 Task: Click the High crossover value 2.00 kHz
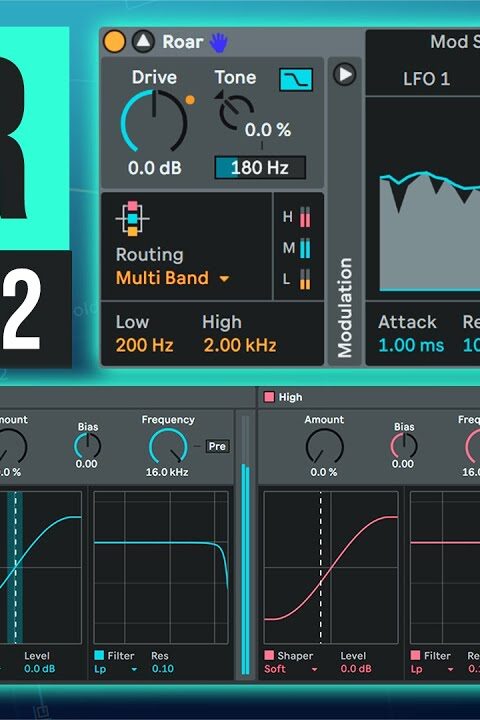[240, 345]
